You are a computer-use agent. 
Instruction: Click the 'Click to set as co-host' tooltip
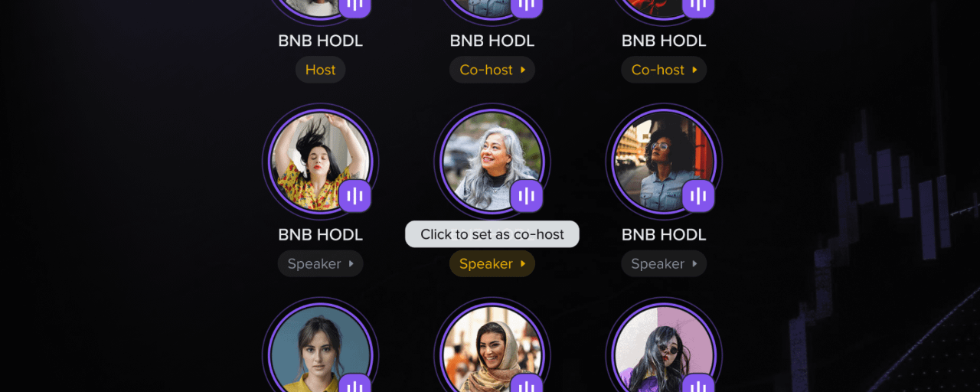492,234
